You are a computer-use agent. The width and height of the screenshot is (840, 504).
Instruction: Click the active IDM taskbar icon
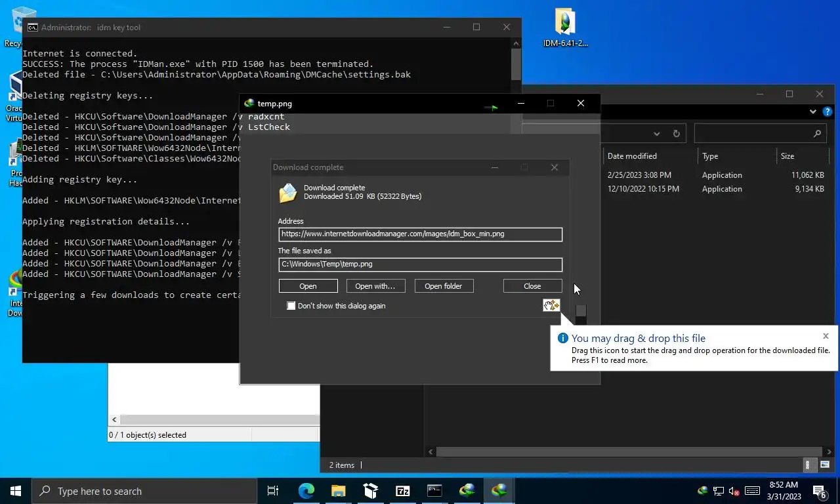(499, 491)
